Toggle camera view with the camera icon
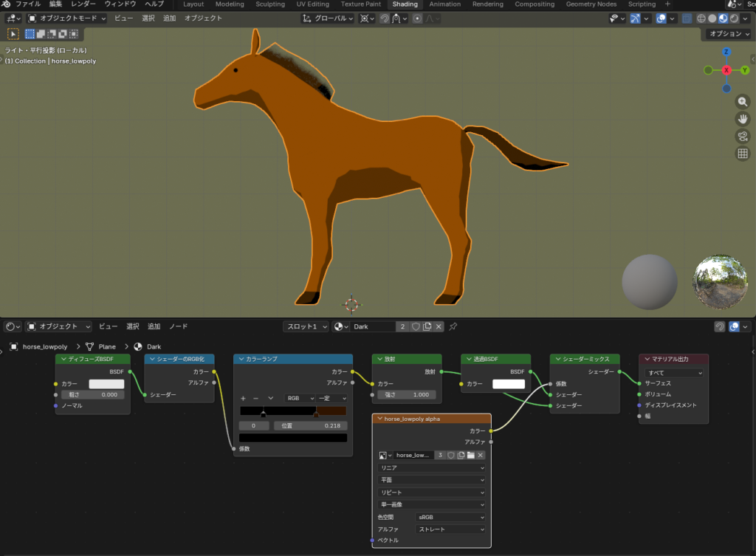Viewport: 756px width, 556px height. [x=743, y=136]
